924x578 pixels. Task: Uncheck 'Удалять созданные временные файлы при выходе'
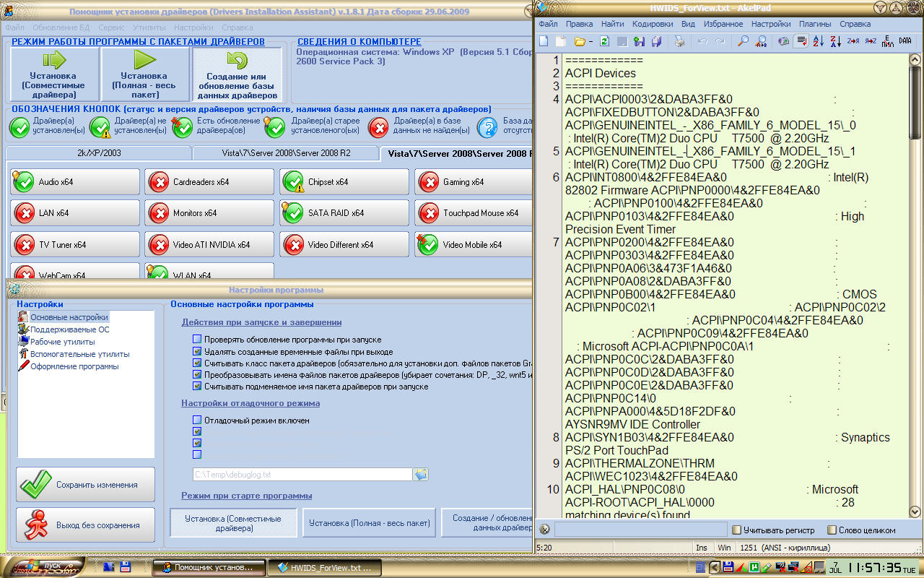(x=197, y=351)
